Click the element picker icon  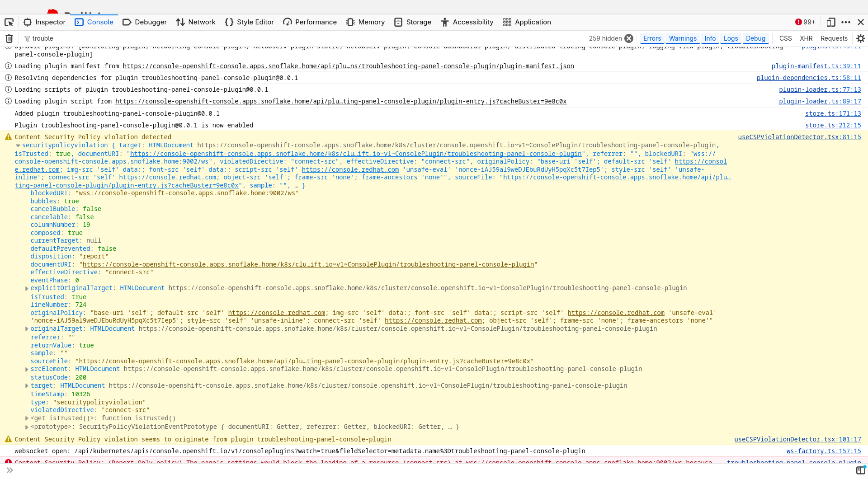[x=9, y=22]
